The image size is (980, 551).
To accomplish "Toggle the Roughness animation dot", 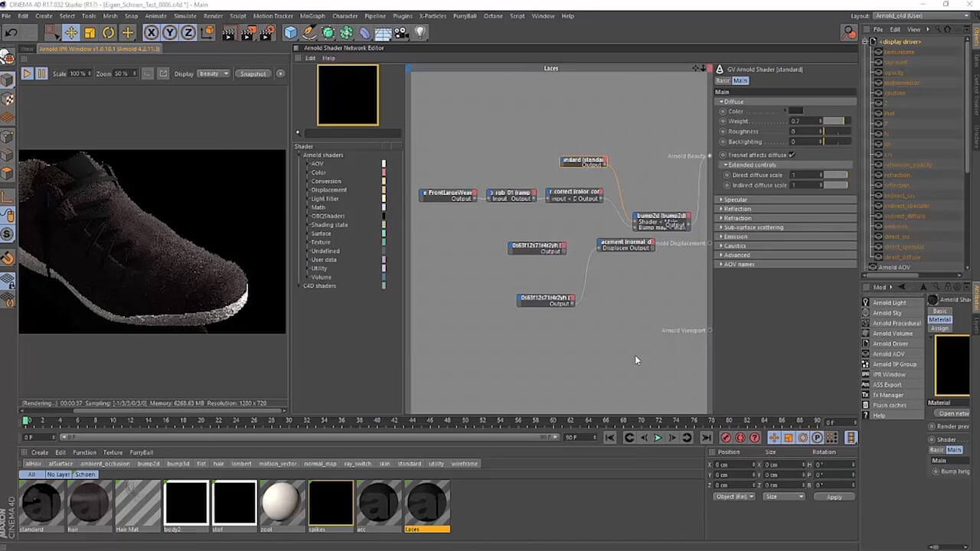I will click(x=723, y=131).
